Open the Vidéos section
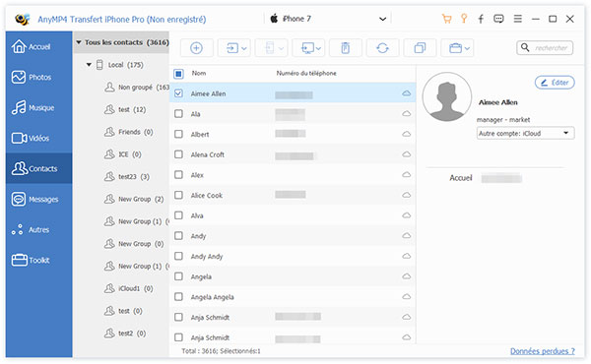This screenshot has height=364, width=591. (38, 138)
